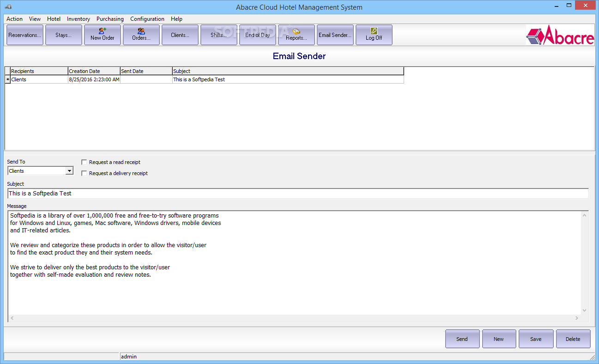Sort by the Sent Date column header
The width and height of the screenshot is (599, 364).
pos(146,71)
